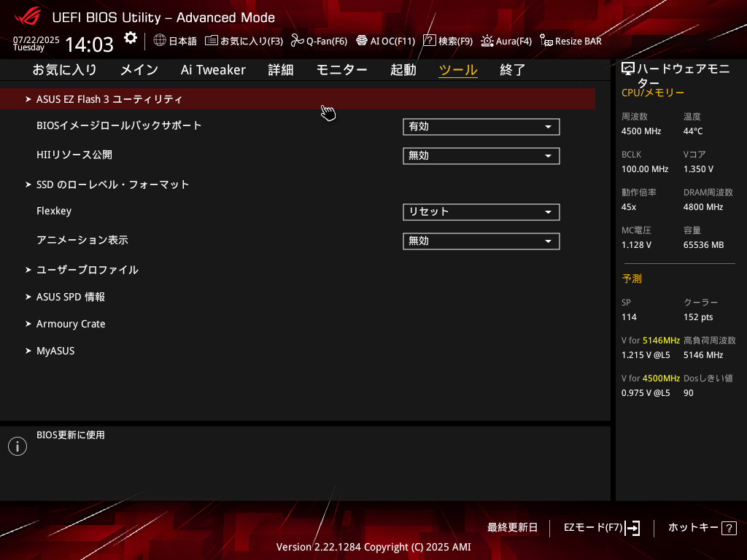747x560 pixels.
Task: Click the Resize BAR icon
Action: tap(546, 41)
